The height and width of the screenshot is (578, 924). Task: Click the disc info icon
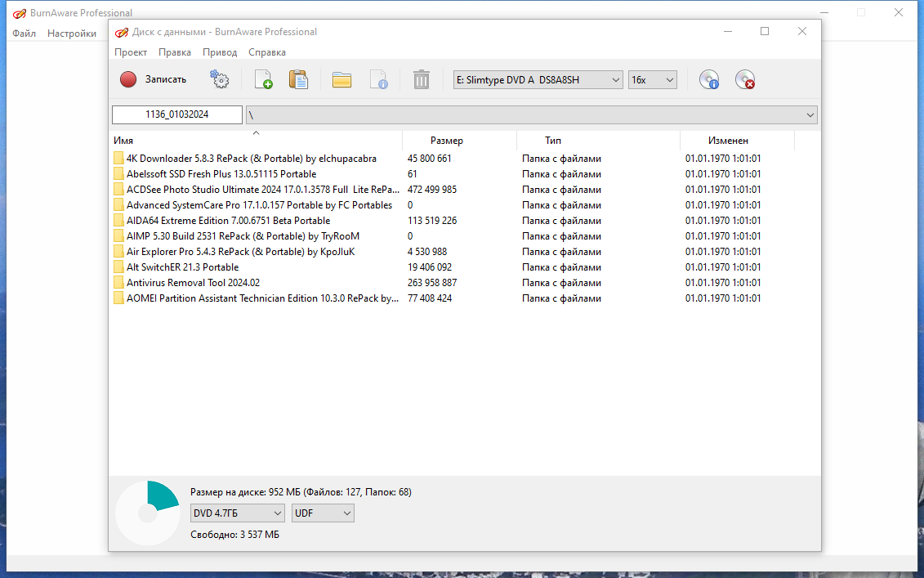(x=709, y=79)
